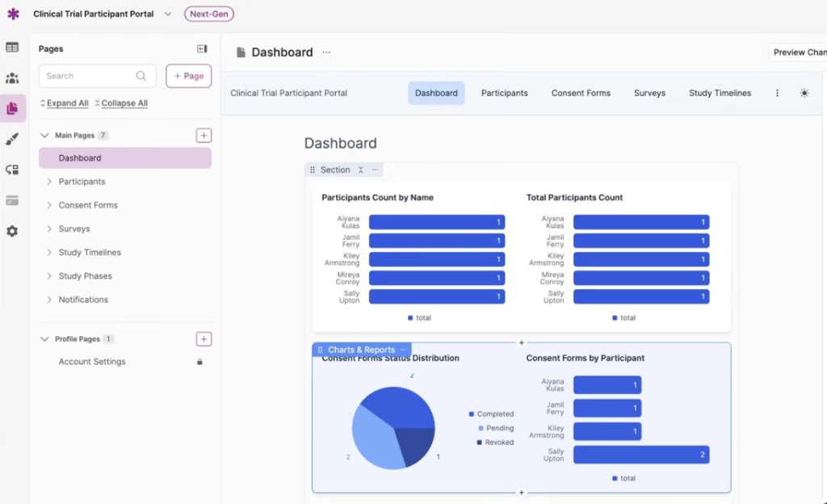Image resolution: width=827 pixels, height=504 pixels.
Task: Open the users panel from the sidebar
Action: (12, 78)
